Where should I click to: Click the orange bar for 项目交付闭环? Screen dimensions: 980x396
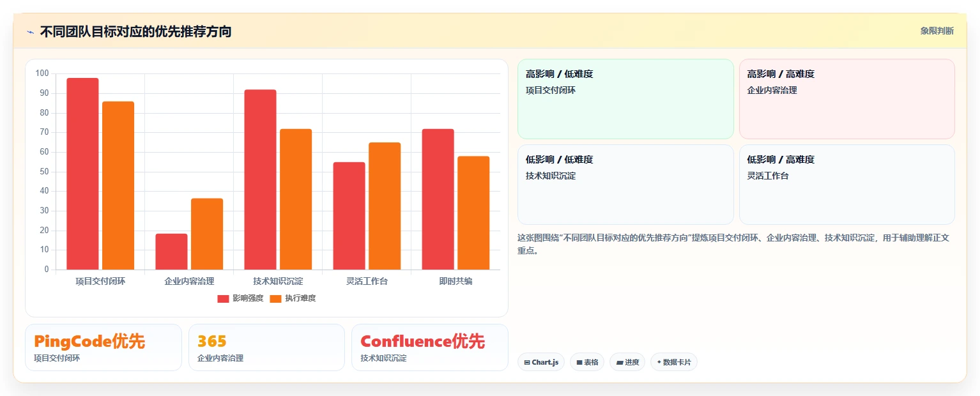coord(118,185)
